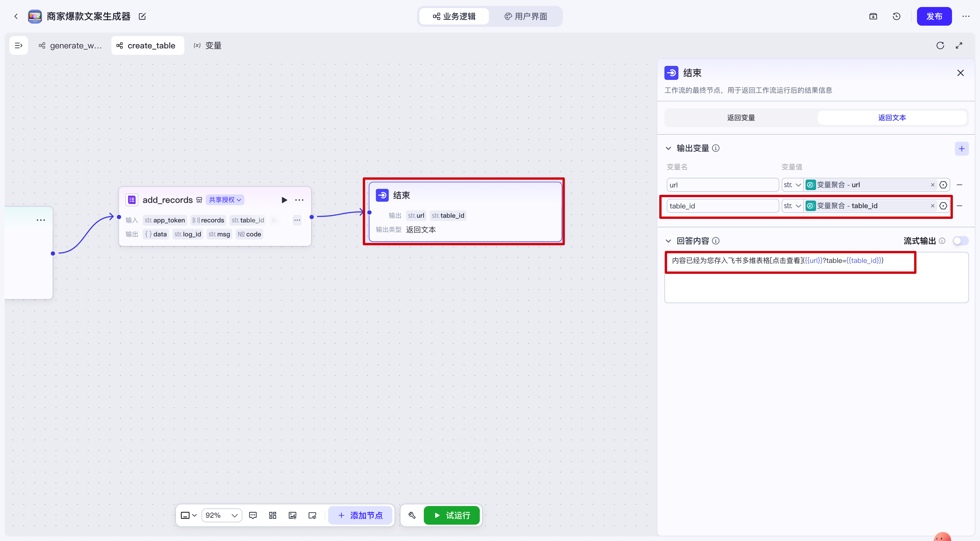Toggle the 流式输出 streaming output switch
The image size is (980, 541).
[960, 241]
